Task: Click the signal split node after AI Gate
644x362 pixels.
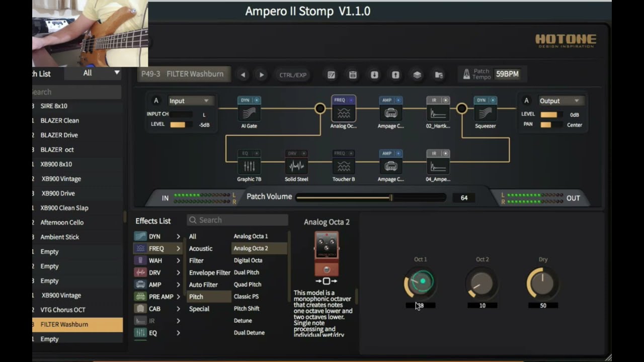Action: (x=320, y=108)
